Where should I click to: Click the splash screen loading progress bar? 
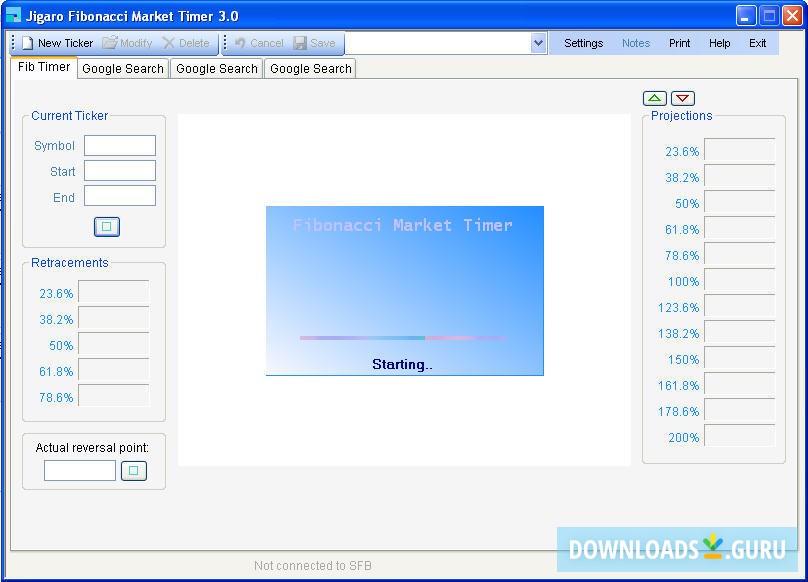pos(403,338)
